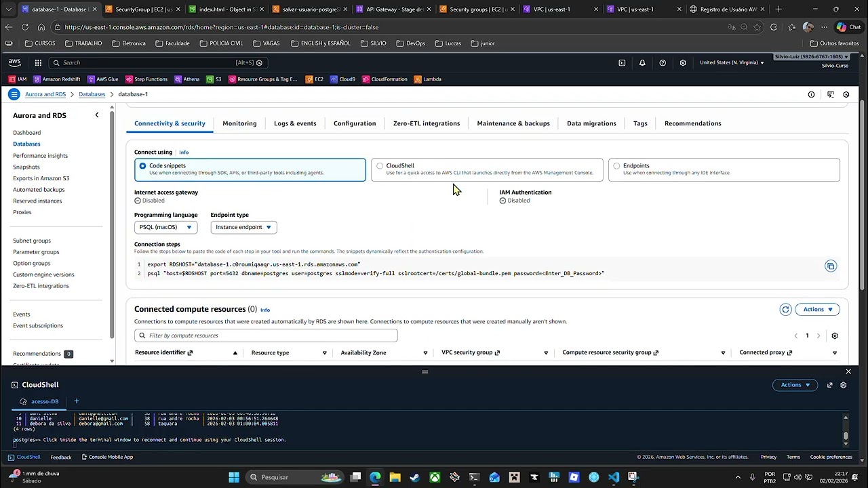Viewport: 868px width, 488px height.
Task: Open the notifications bell
Action: (642, 62)
